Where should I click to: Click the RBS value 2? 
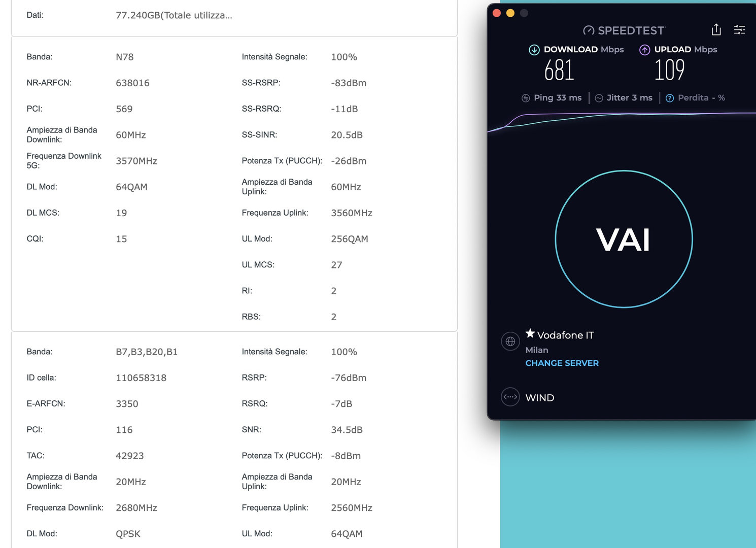click(334, 317)
